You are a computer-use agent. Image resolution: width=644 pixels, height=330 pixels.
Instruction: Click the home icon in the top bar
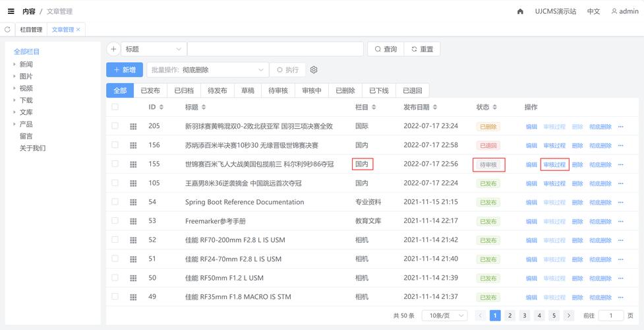point(520,11)
